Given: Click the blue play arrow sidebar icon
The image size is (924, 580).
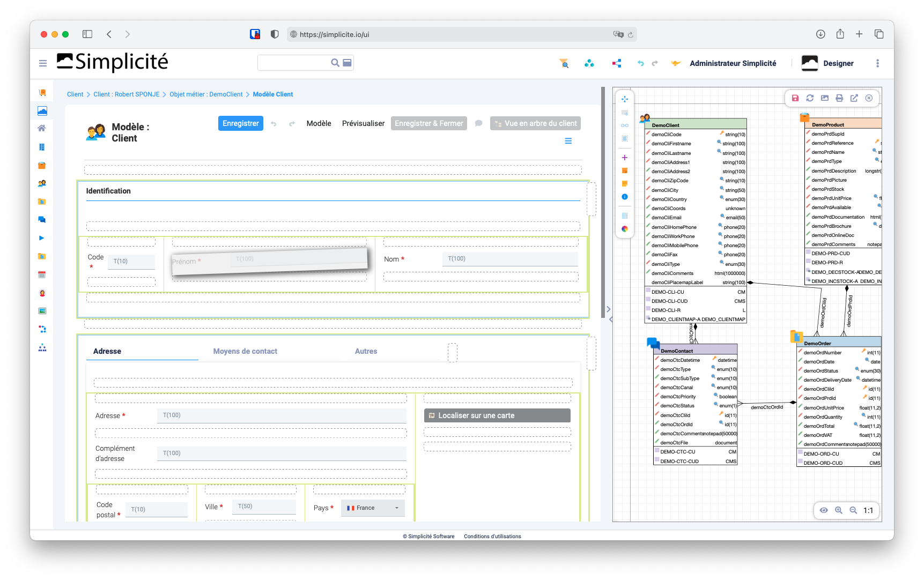Looking at the screenshot, I should pos(42,238).
